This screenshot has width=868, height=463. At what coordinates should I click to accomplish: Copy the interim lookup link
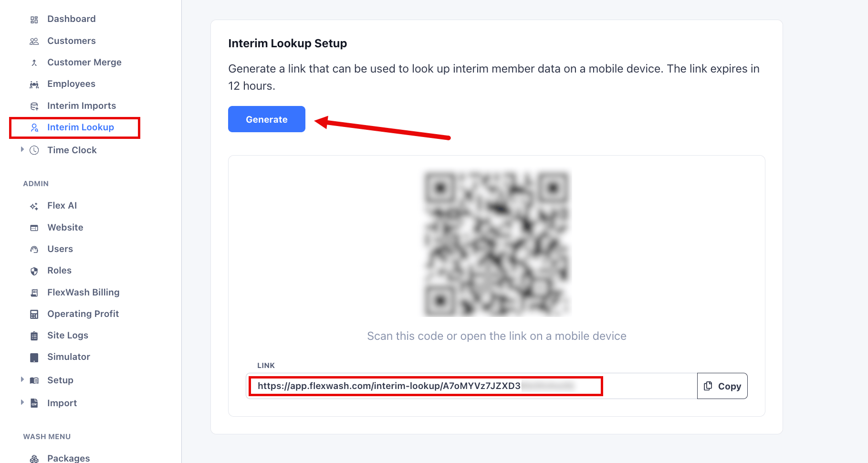pos(722,386)
